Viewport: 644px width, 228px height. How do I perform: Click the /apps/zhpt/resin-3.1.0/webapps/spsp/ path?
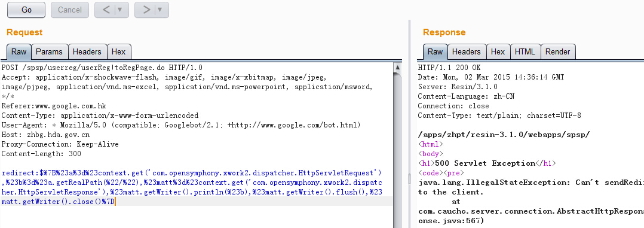(x=504, y=135)
